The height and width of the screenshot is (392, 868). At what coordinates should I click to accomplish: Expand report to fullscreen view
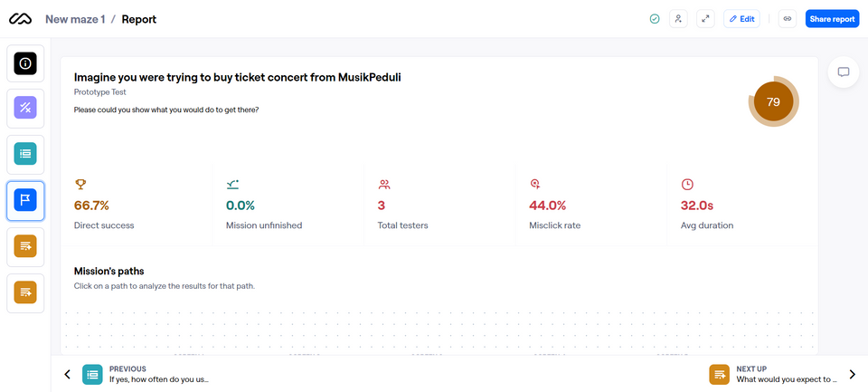click(705, 19)
